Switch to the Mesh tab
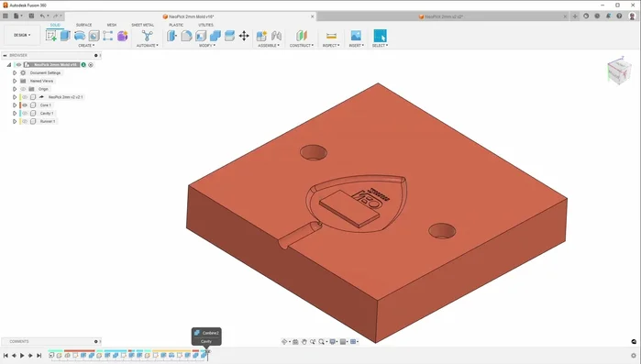 click(112, 25)
